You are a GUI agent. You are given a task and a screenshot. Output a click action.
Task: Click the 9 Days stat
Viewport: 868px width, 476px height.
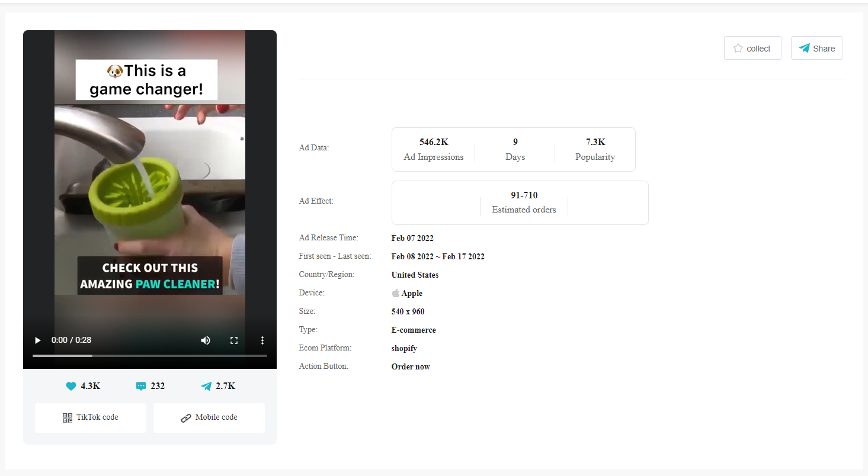click(x=515, y=149)
